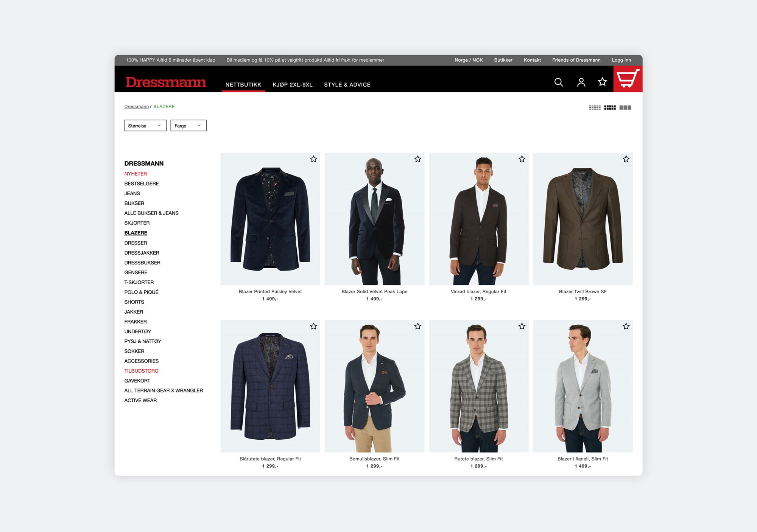Image resolution: width=757 pixels, height=532 pixels.
Task: Click the Dressmann logo
Action: [x=166, y=82]
